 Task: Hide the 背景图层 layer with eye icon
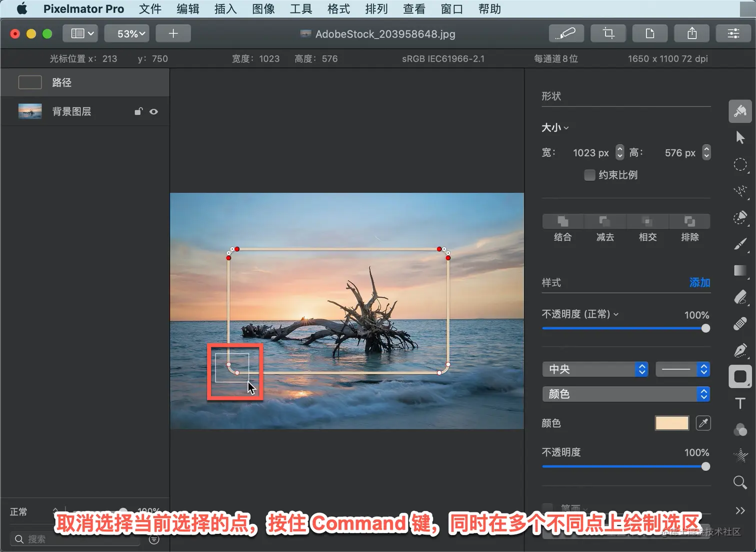click(x=154, y=112)
